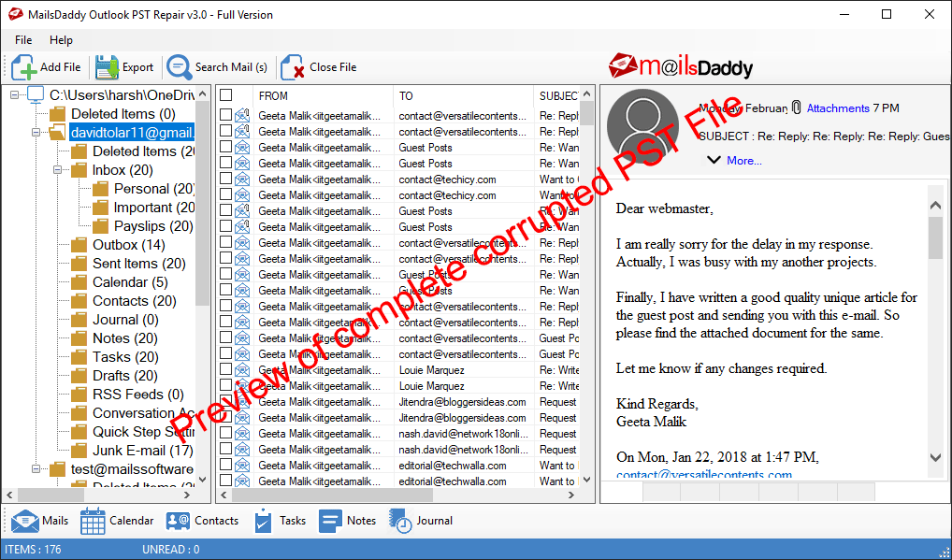The height and width of the screenshot is (560, 952).
Task: Click the preview pane scrollbar down arrow
Action: pyautogui.click(x=935, y=458)
